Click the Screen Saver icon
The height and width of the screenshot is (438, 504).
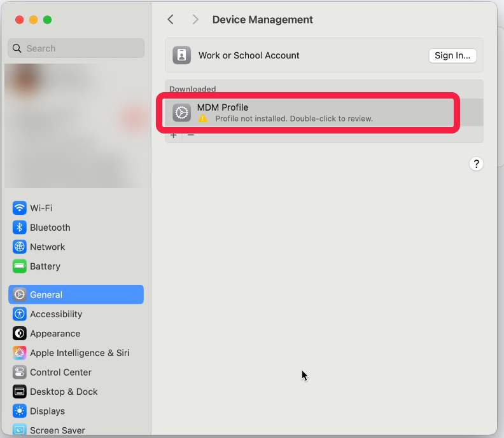20,430
